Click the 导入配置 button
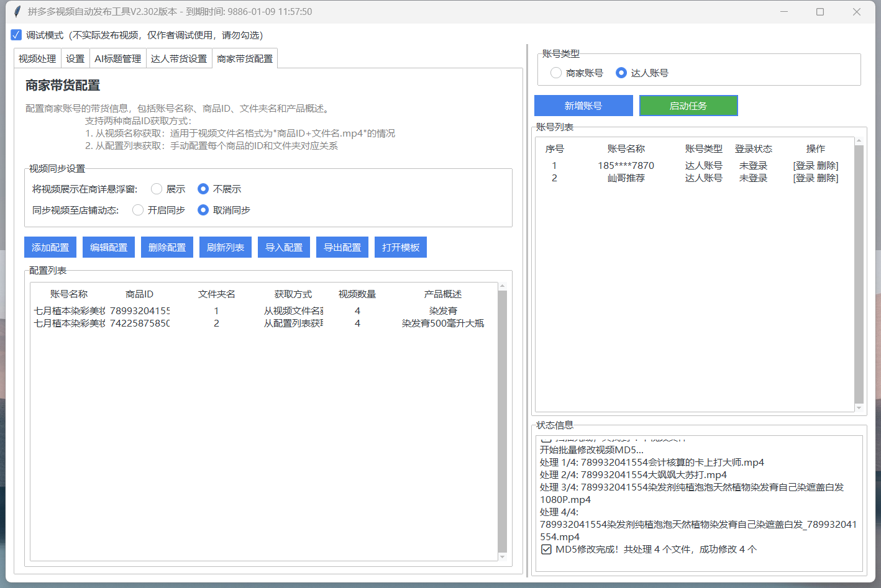Screen dimensions: 881x588 click(x=284, y=247)
